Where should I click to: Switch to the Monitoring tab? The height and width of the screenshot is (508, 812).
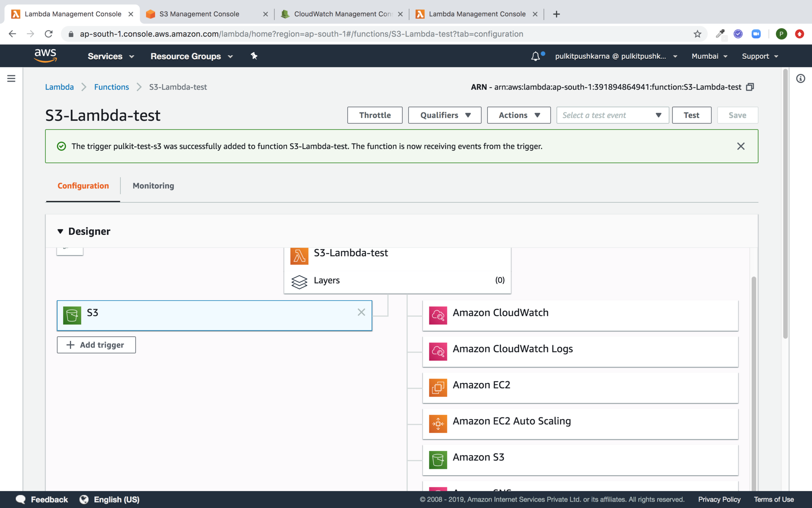pyautogui.click(x=153, y=186)
